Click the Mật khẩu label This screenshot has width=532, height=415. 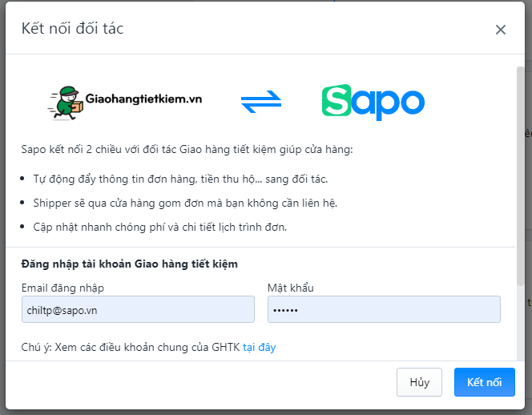click(290, 288)
